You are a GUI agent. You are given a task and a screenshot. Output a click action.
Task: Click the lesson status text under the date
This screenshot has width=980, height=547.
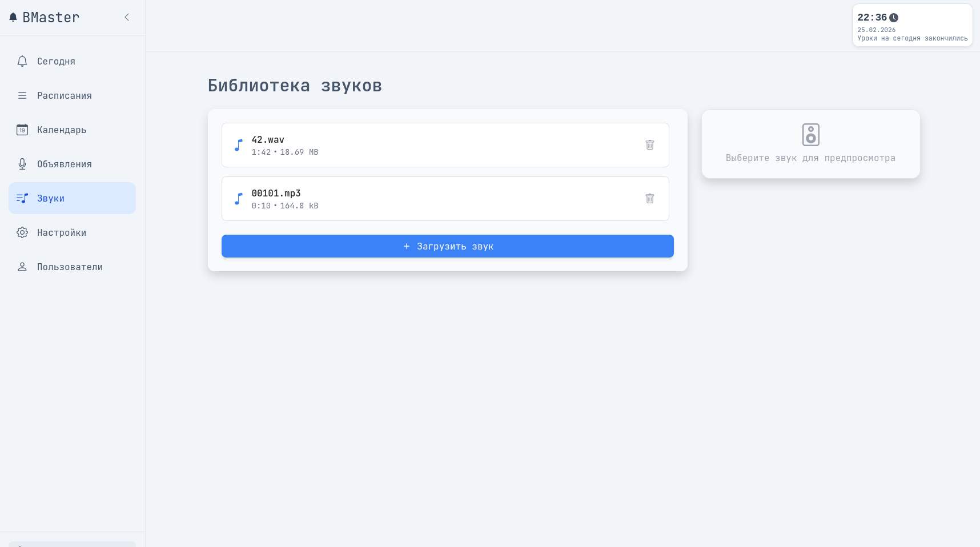pyautogui.click(x=912, y=38)
